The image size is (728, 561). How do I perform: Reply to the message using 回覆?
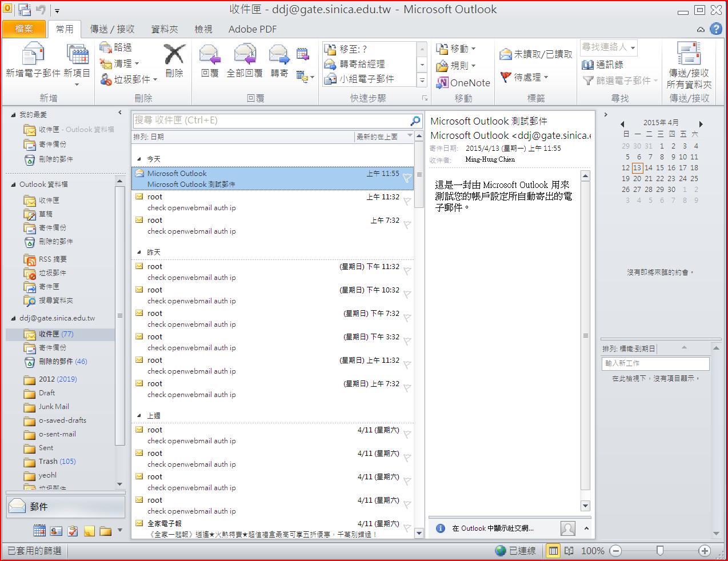[x=210, y=62]
